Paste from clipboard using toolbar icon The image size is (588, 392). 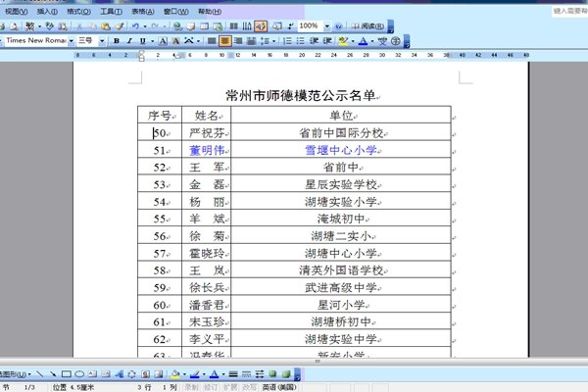click(106, 26)
